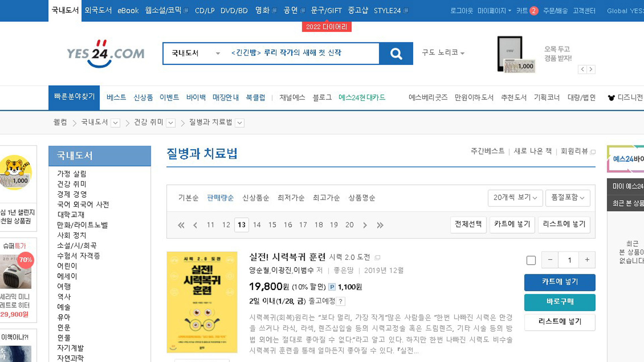This screenshot has width=644, height=362.
Task: Click 리스트에 넣기 under 바로구매
Action: pos(560,322)
